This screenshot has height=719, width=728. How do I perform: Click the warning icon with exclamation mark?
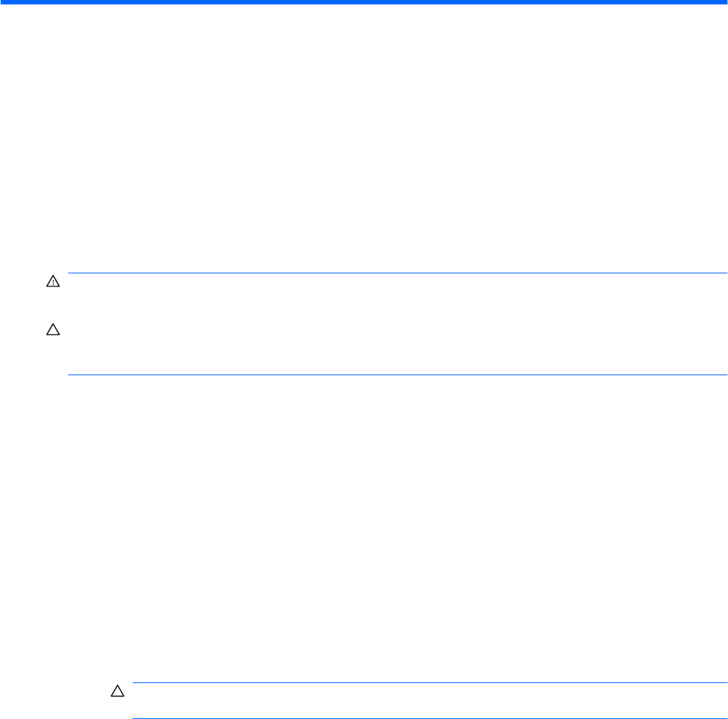(x=53, y=282)
